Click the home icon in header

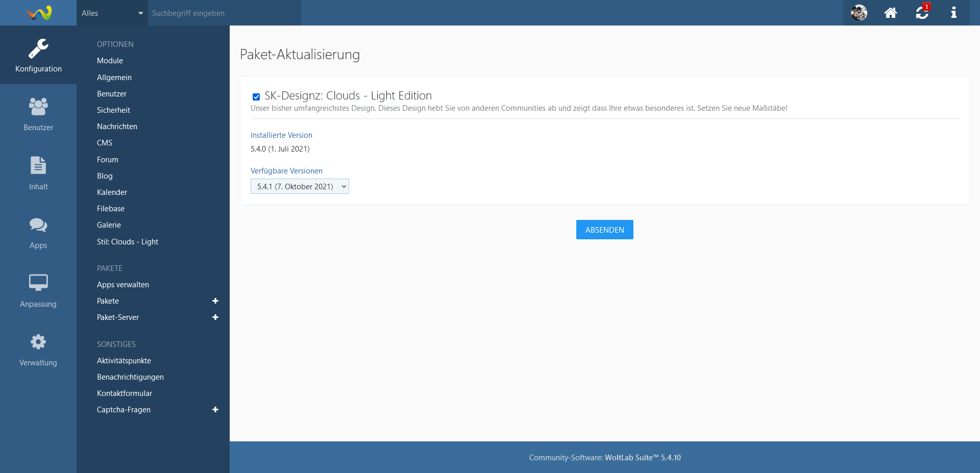(x=890, y=13)
